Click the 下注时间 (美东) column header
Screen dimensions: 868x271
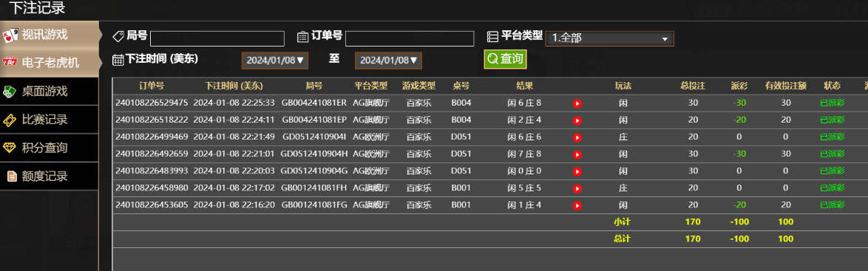[234, 86]
